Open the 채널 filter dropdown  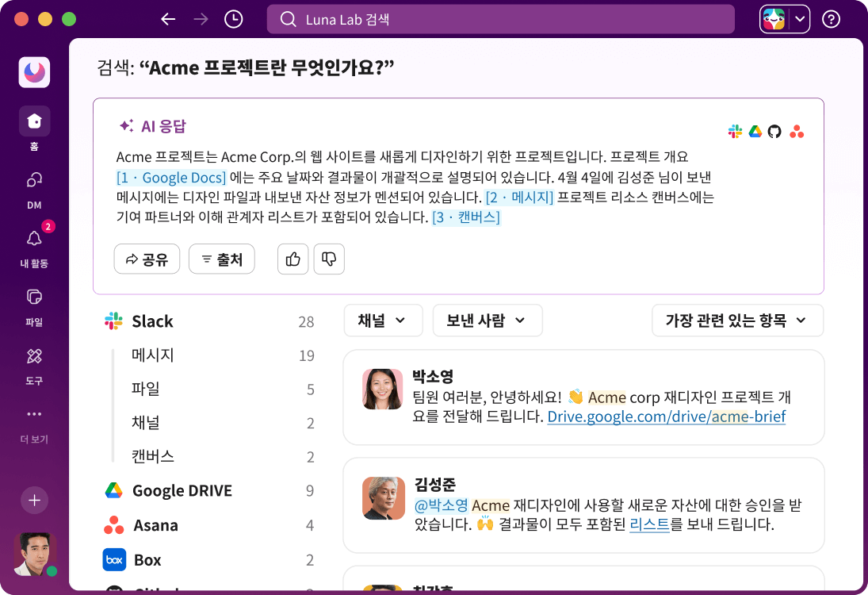[383, 321]
